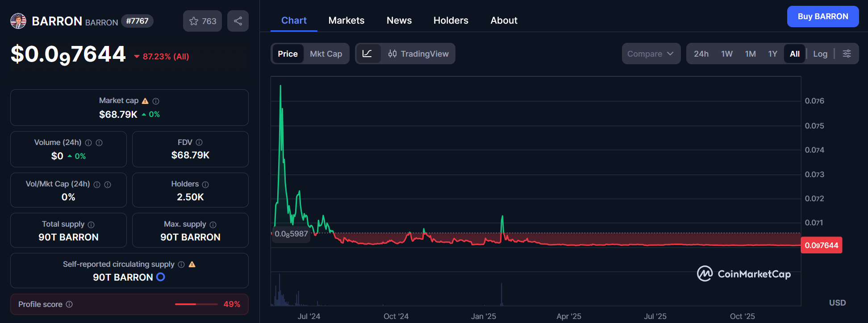Open the Chart tab
The height and width of the screenshot is (323, 868).
click(x=294, y=21)
